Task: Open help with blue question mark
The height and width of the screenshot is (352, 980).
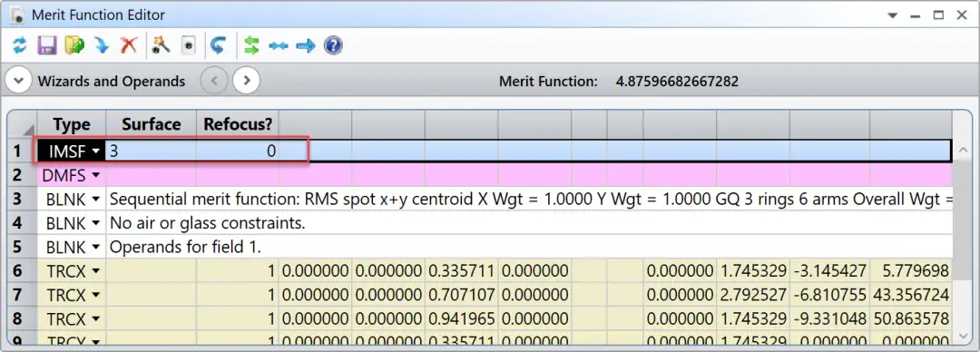Action: [x=333, y=45]
